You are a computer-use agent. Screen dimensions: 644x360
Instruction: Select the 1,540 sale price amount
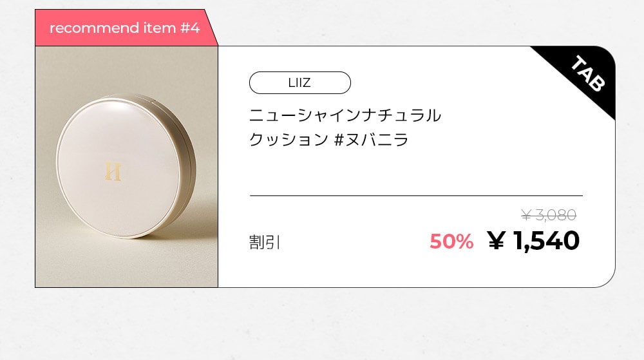coord(545,241)
